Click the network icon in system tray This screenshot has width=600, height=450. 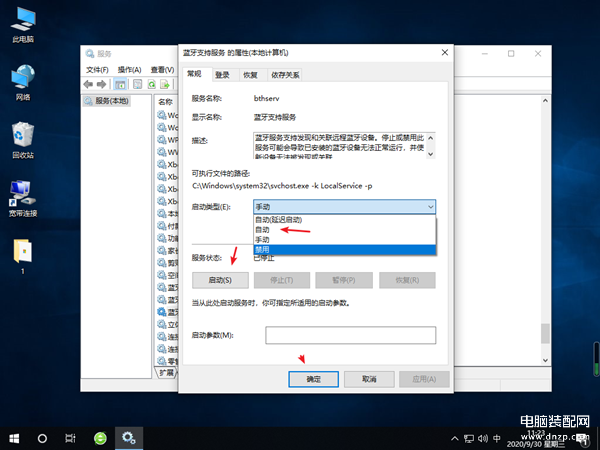click(x=469, y=439)
